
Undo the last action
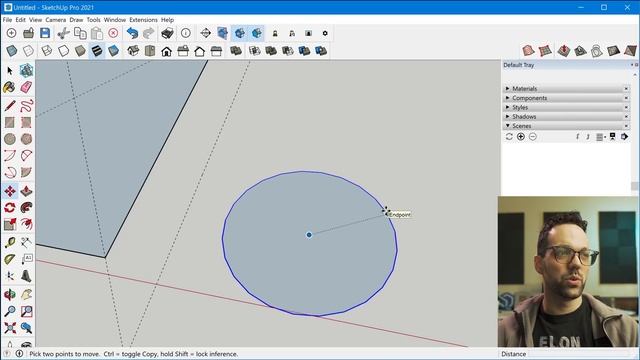[132, 33]
